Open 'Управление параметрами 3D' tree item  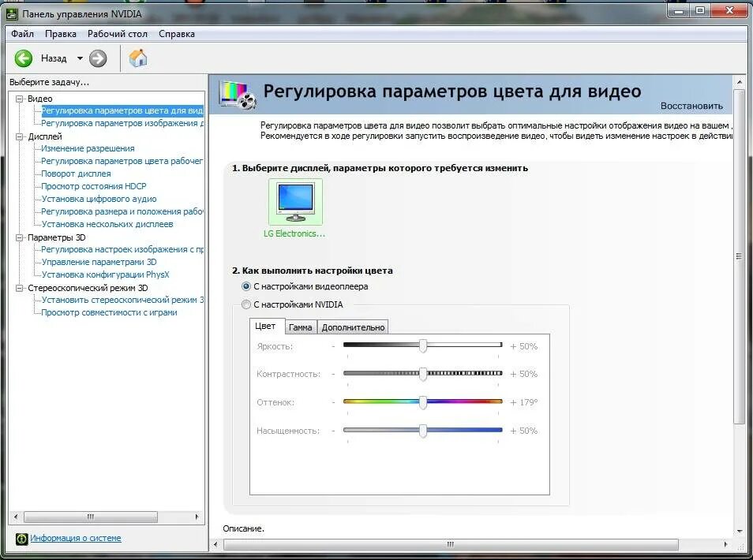coord(99,262)
